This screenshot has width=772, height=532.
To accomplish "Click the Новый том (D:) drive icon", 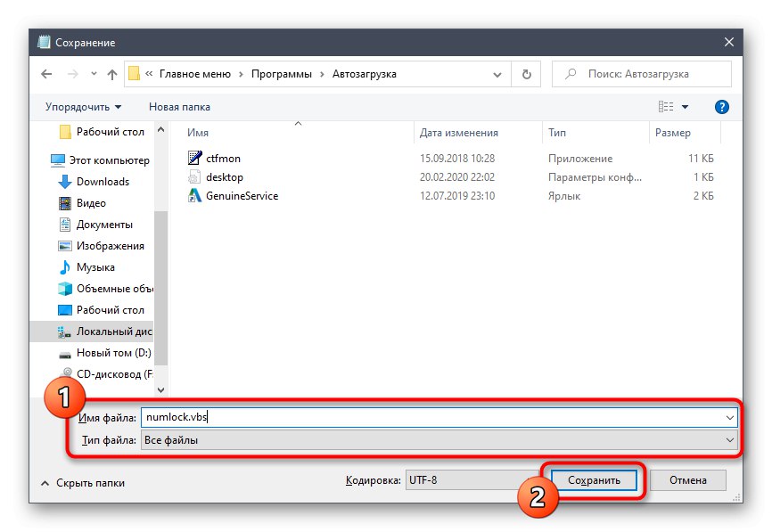I will coord(64,354).
